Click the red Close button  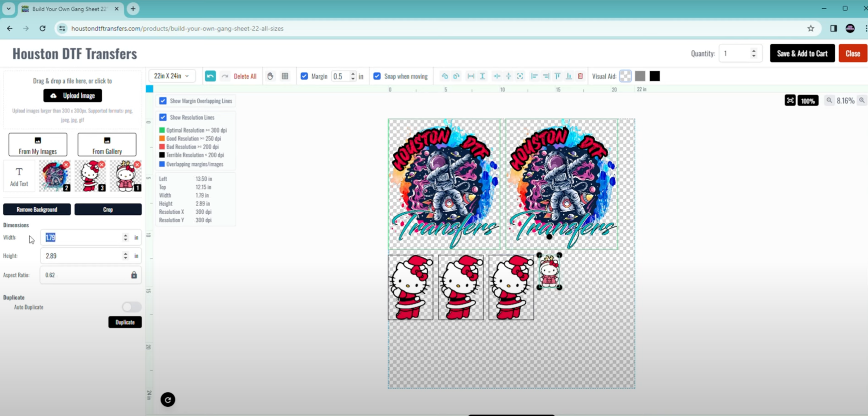[853, 53]
